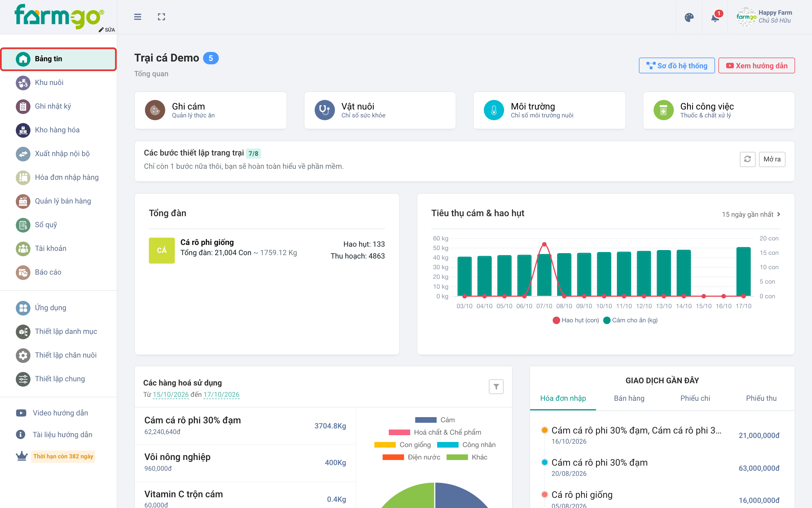Open Thiết lập chăn nuôi settings

(58, 355)
